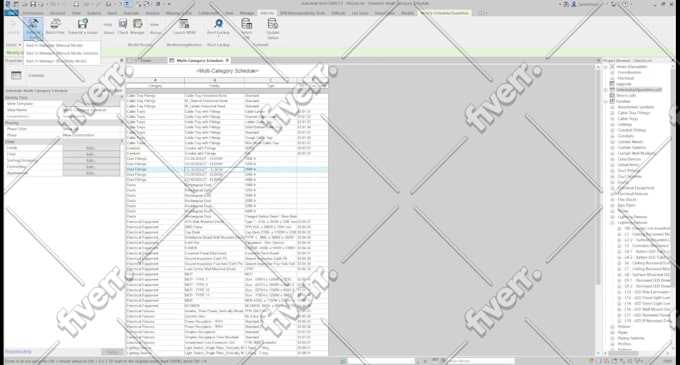The height and width of the screenshot is (365, 680).
Task: Click the Apply button in Properties
Action: pyautogui.click(x=112, y=352)
